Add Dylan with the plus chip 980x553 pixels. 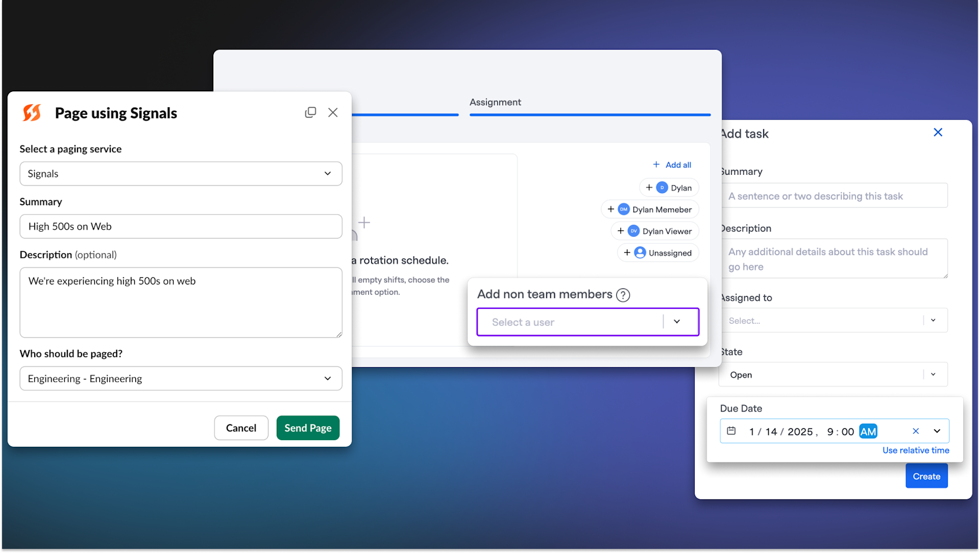(x=669, y=188)
